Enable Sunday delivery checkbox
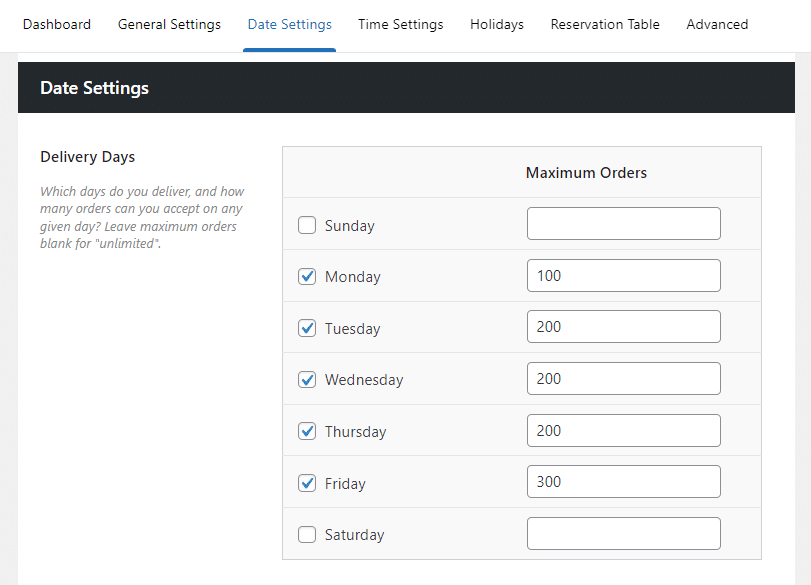 (x=307, y=225)
